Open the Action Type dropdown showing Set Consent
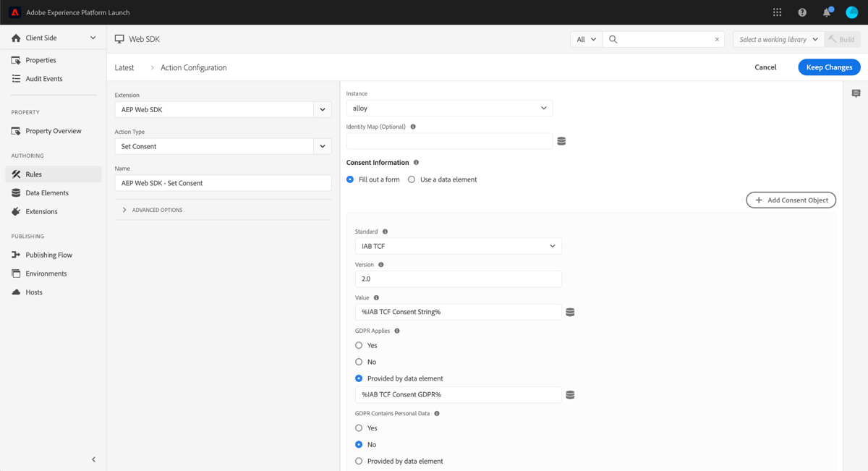Viewport: 868px width, 471px height. [223, 146]
